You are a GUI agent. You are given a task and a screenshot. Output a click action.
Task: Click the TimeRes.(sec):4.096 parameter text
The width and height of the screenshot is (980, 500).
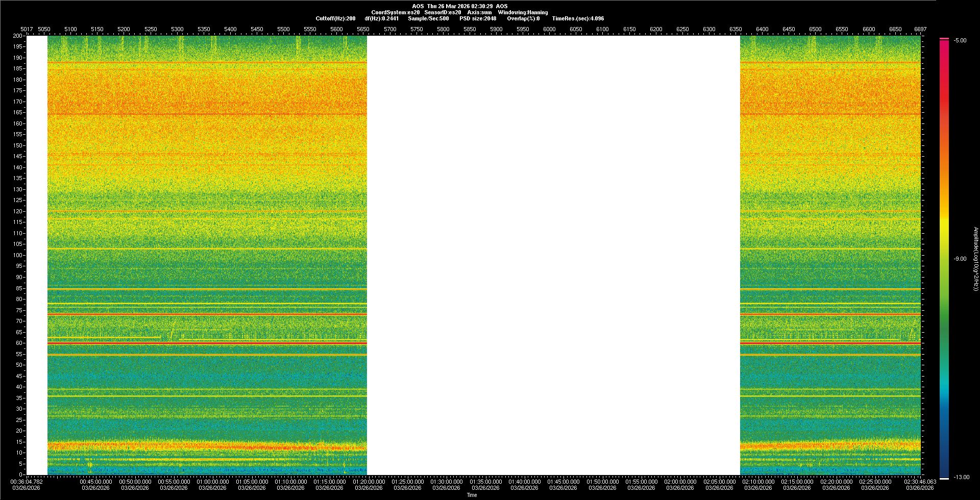pos(578,18)
